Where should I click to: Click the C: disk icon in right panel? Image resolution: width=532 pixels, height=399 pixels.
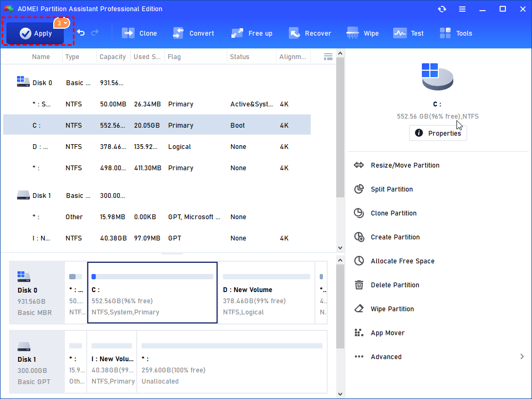coord(437,77)
